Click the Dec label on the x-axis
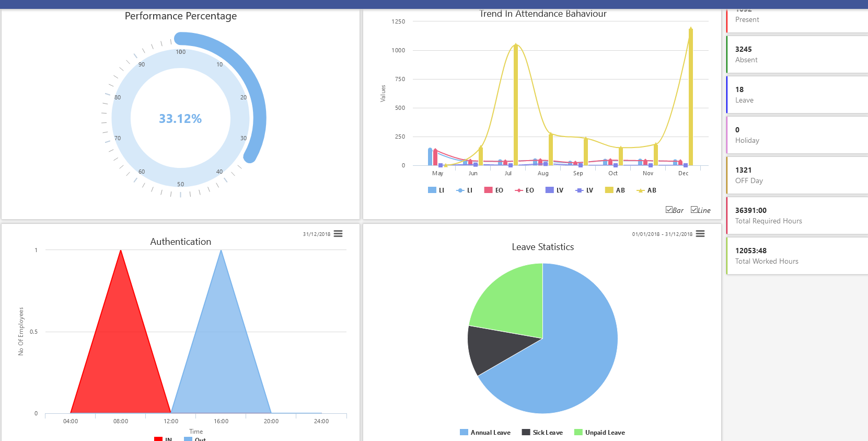Screen dimensions: 868x441 click(x=684, y=173)
